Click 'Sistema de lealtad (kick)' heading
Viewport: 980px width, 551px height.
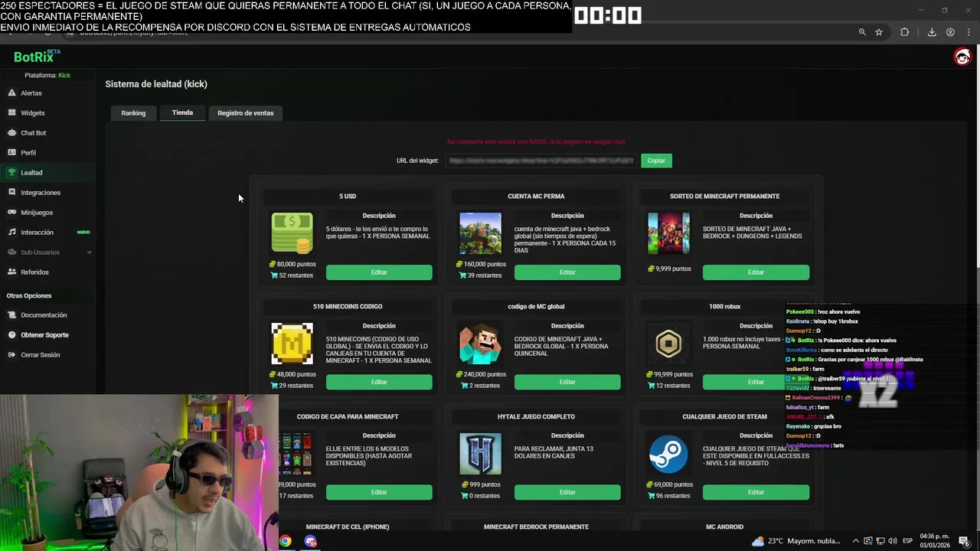pos(156,84)
